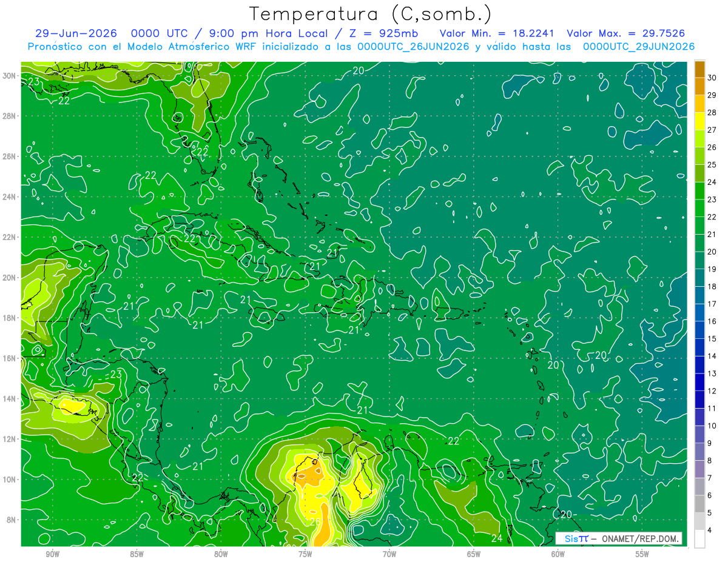Click legend band between 22 and 23

point(700,209)
